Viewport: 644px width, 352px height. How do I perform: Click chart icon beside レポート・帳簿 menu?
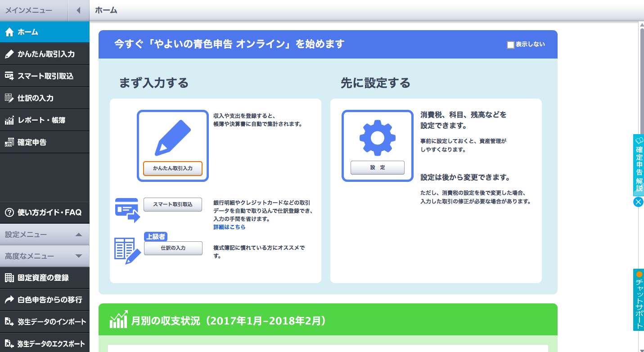pos(9,120)
